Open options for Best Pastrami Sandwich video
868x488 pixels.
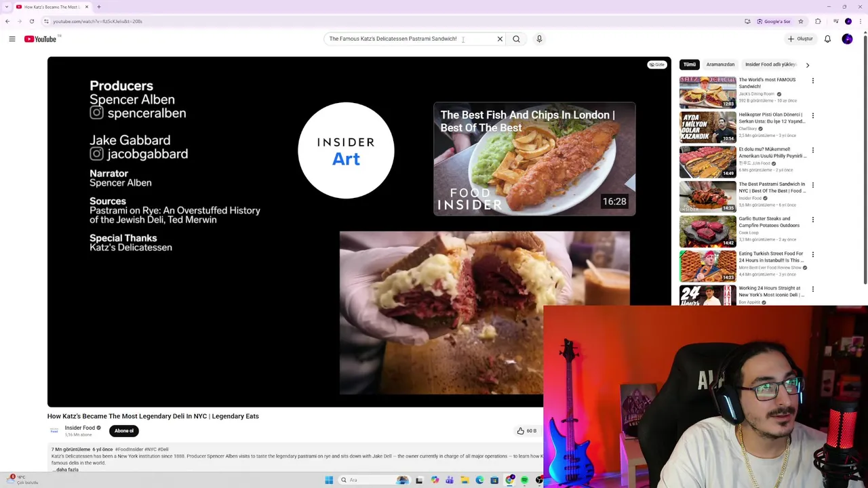(x=812, y=185)
